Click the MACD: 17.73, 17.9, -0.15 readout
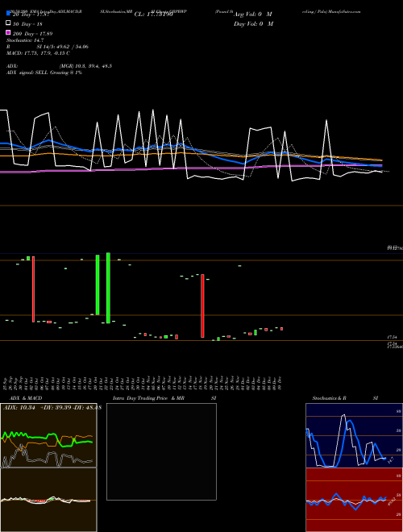 pos(38,53)
